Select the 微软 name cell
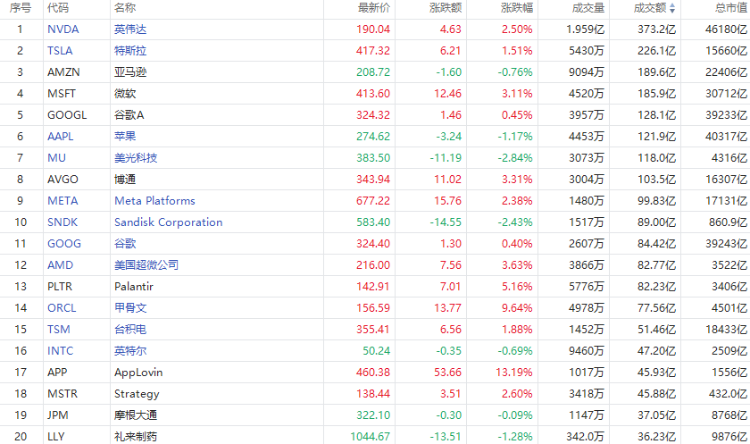This screenshot has height=444, width=750. [x=125, y=93]
